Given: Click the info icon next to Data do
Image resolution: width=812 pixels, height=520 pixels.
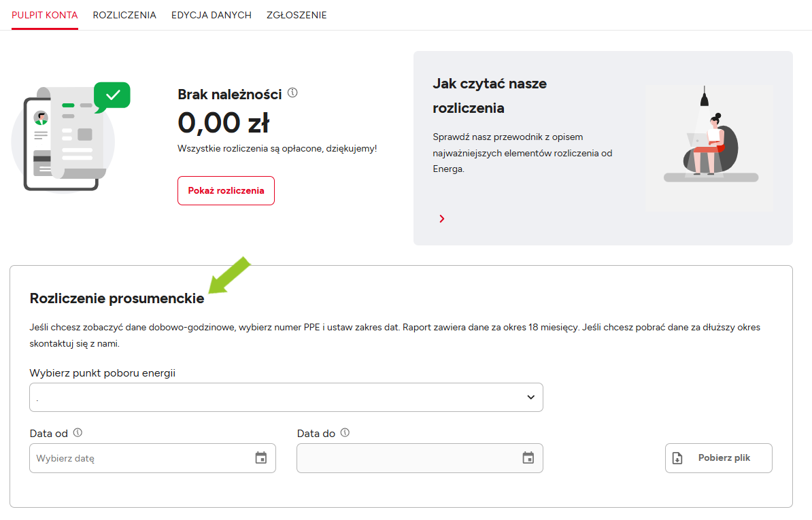Looking at the screenshot, I should tap(345, 433).
